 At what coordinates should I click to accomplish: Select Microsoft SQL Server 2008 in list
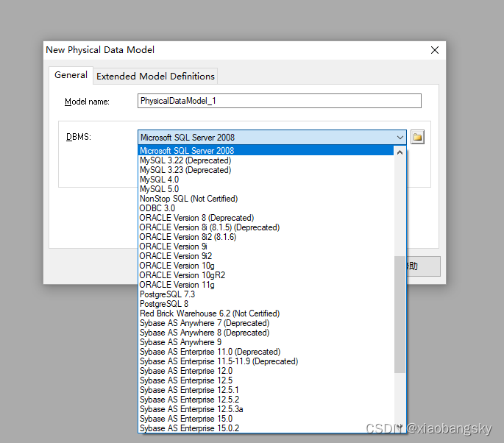[266, 150]
